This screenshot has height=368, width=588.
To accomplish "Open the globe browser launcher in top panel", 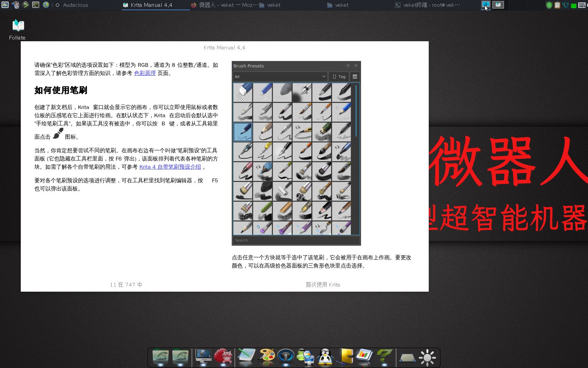I will [46, 5].
